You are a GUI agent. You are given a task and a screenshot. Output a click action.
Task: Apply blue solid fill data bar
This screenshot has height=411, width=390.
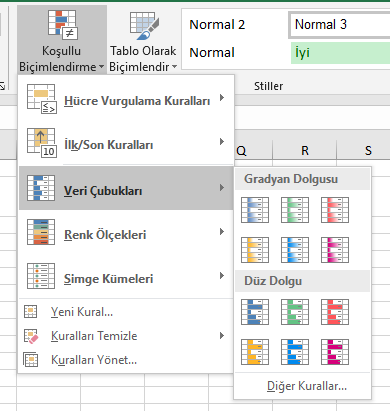click(255, 312)
